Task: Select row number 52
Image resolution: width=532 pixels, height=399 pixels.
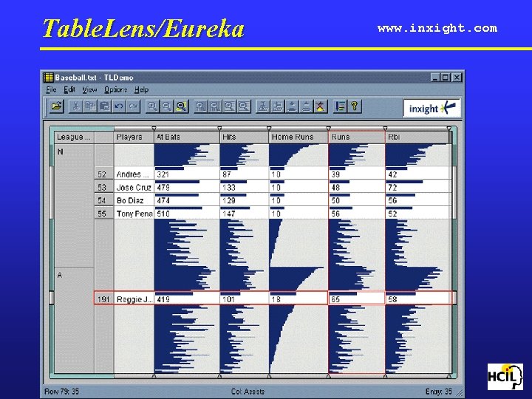Action: (104, 174)
